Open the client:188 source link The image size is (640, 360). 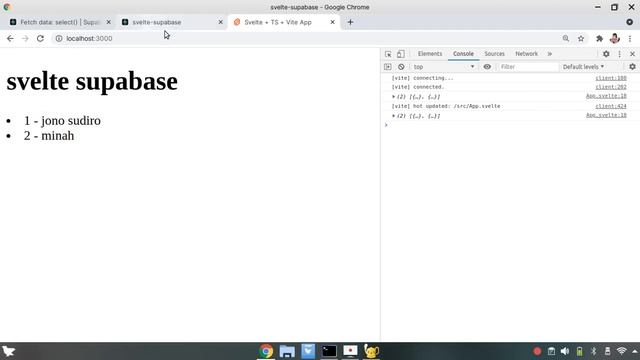click(x=611, y=78)
